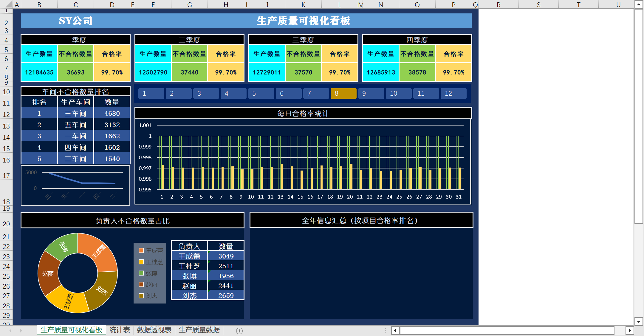
Task: Click horizontal scrollbar right arrow
Action: [x=630, y=330]
